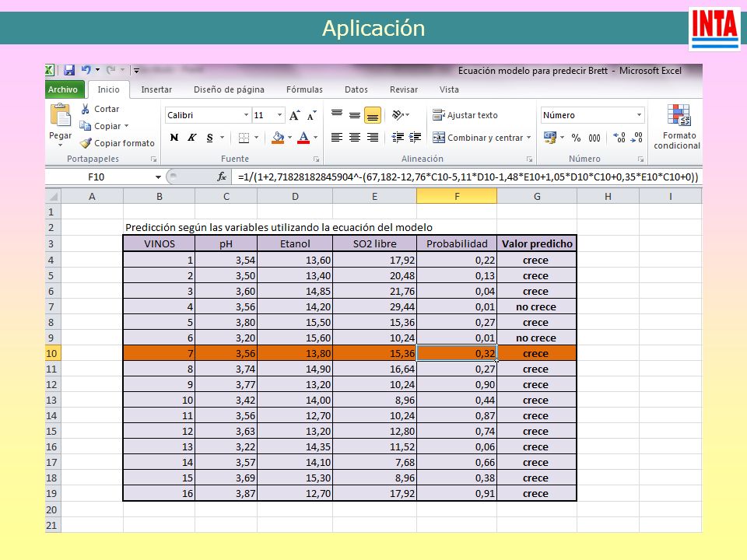Open the Archivo tab

pyautogui.click(x=63, y=89)
